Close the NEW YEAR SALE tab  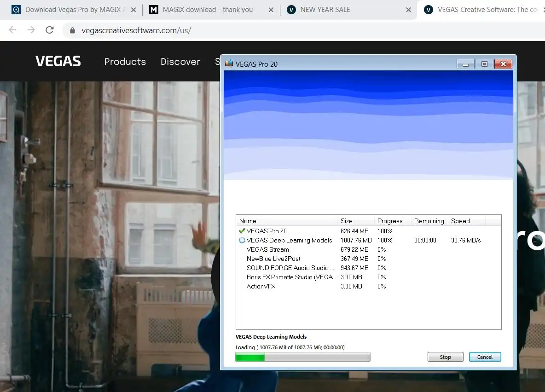pyautogui.click(x=408, y=10)
